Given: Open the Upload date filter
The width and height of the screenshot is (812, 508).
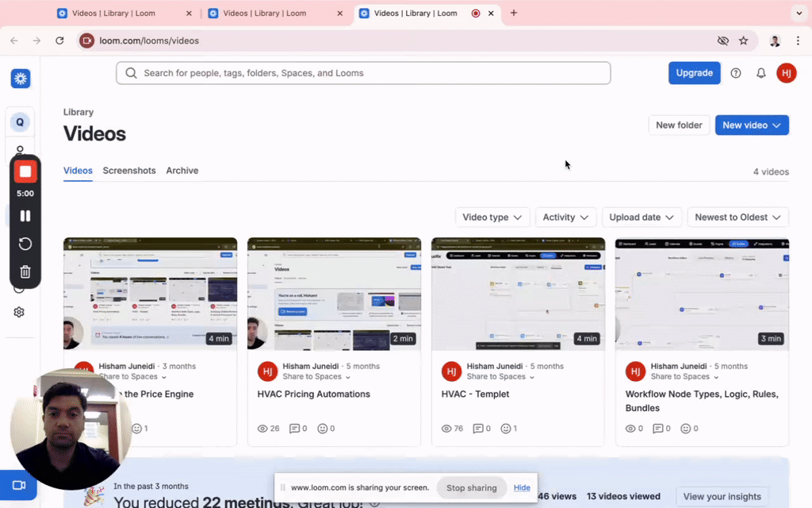Looking at the screenshot, I should [641, 217].
